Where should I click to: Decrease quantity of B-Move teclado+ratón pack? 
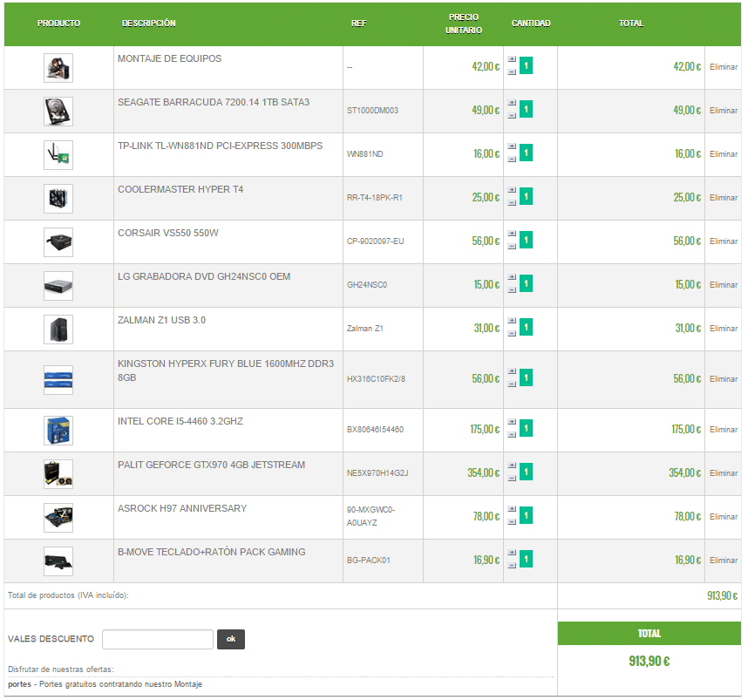tap(512, 566)
